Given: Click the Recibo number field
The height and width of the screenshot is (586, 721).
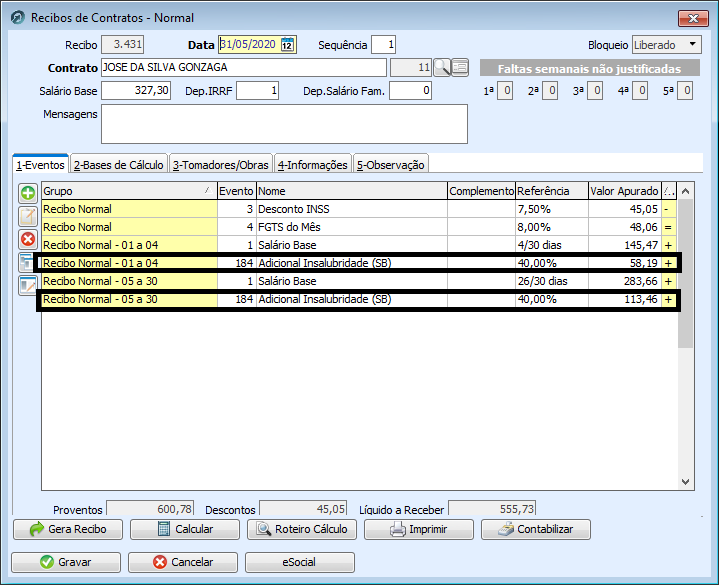Looking at the screenshot, I should 123,45.
